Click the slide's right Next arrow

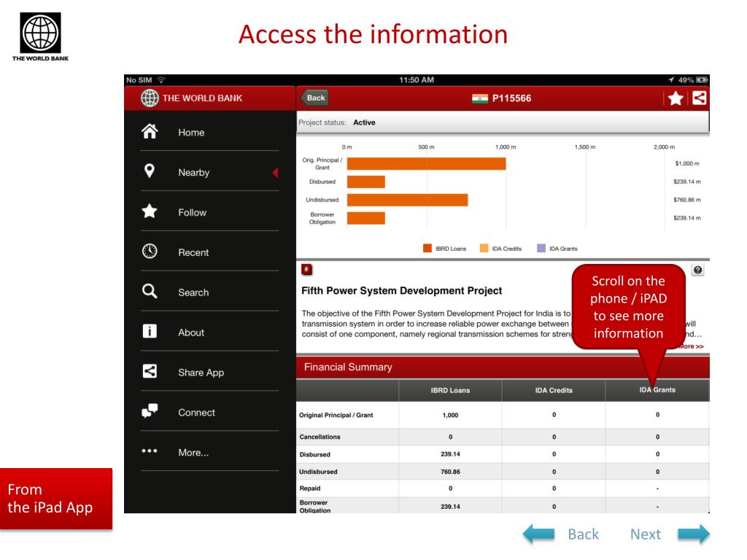[694, 534]
